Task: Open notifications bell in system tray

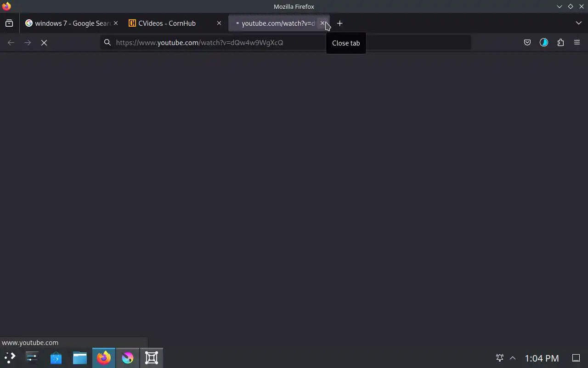Action: click(x=500, y=357)
